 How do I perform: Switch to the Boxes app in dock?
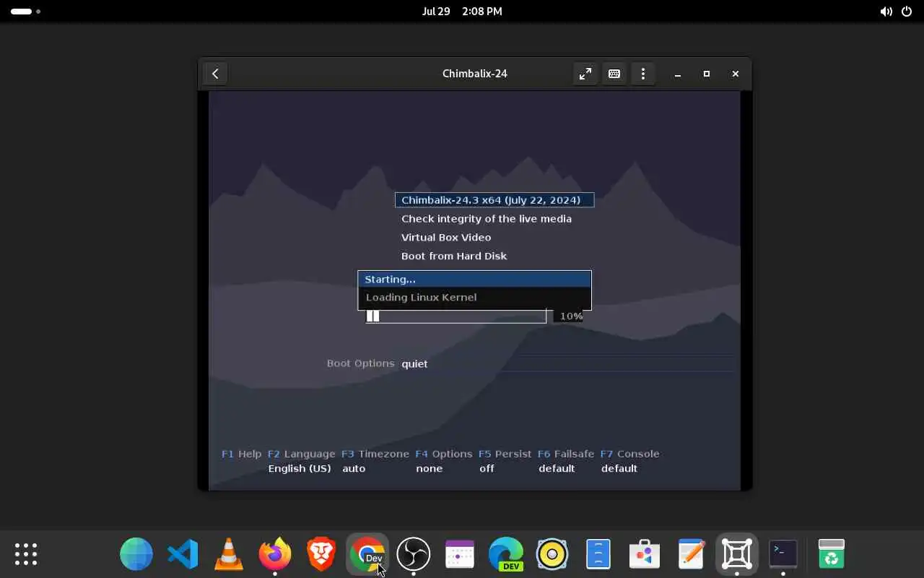coord(737,554)
